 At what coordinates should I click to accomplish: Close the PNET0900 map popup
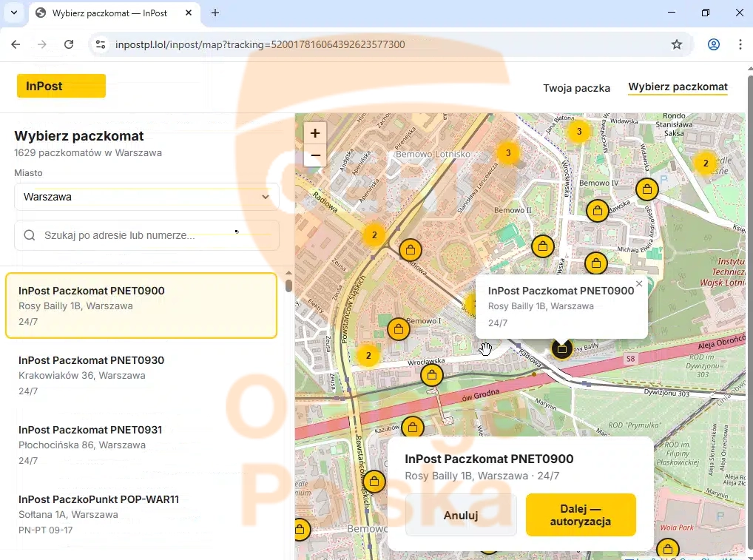tap(638, 284)
